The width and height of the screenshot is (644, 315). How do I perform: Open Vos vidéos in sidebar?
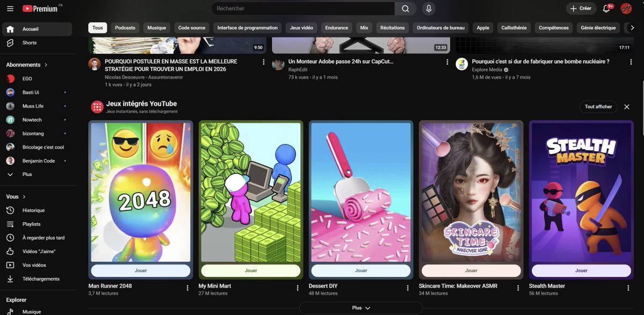(x=36, y=265)
